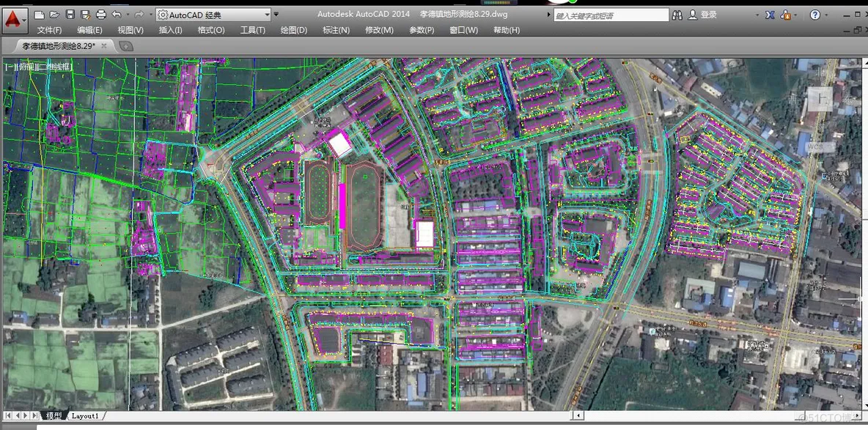This screenshot has height=430, width=868.
Task: Click the new drawing tab plus button
Action: 125,46
